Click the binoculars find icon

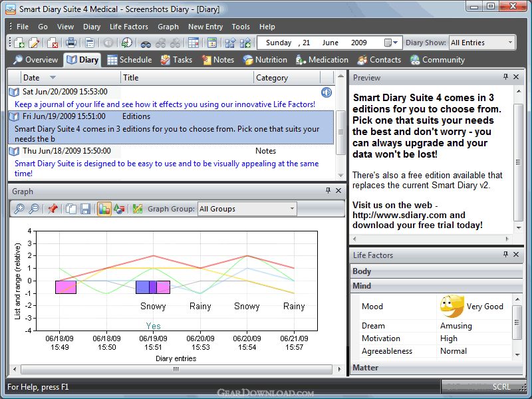pyautogui.click(x=146, y=43)
